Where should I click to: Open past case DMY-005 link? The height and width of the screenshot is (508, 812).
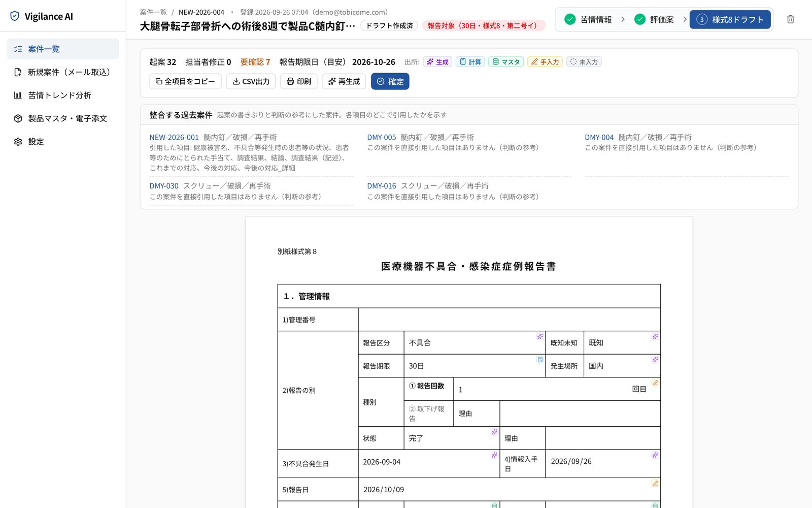pos(382,137)
